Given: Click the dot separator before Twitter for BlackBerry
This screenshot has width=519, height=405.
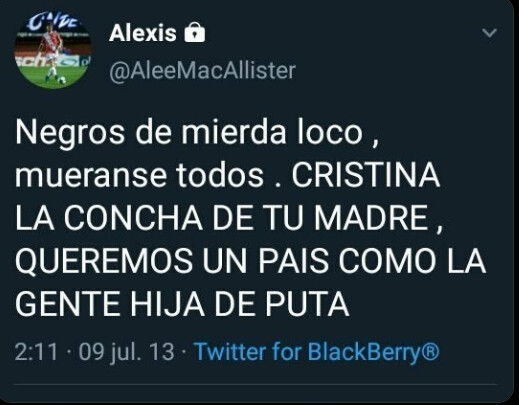Looking at the screenshot, I should pyautogui.click(x=184, y=352).
